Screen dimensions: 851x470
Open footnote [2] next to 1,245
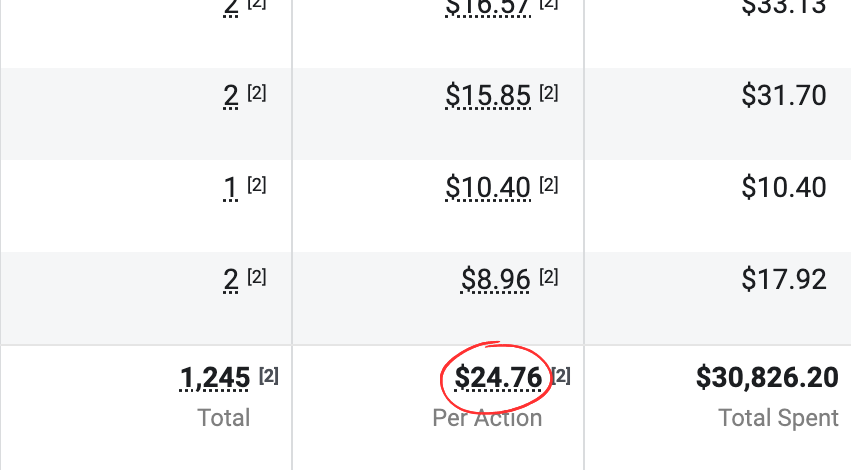point(269,377)
